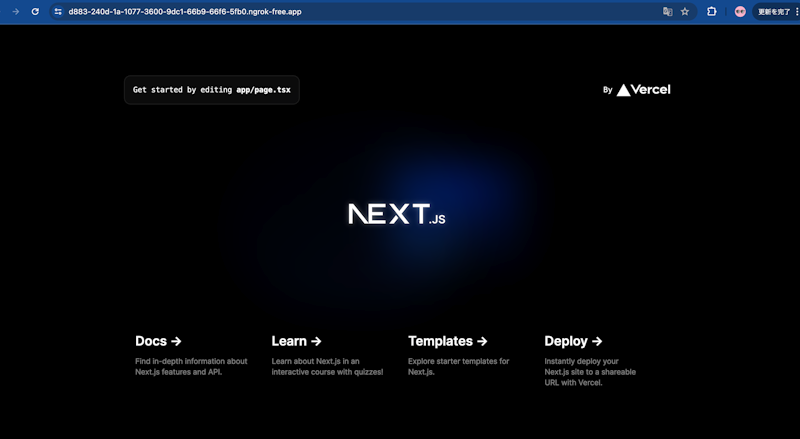Open site information icon in address bar

tap(58, 11)
